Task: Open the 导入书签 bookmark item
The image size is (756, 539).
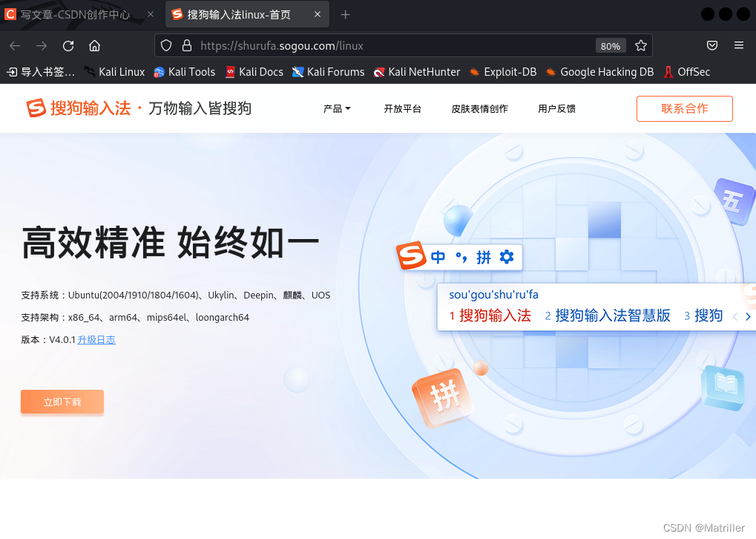Action: click(41, 72)
